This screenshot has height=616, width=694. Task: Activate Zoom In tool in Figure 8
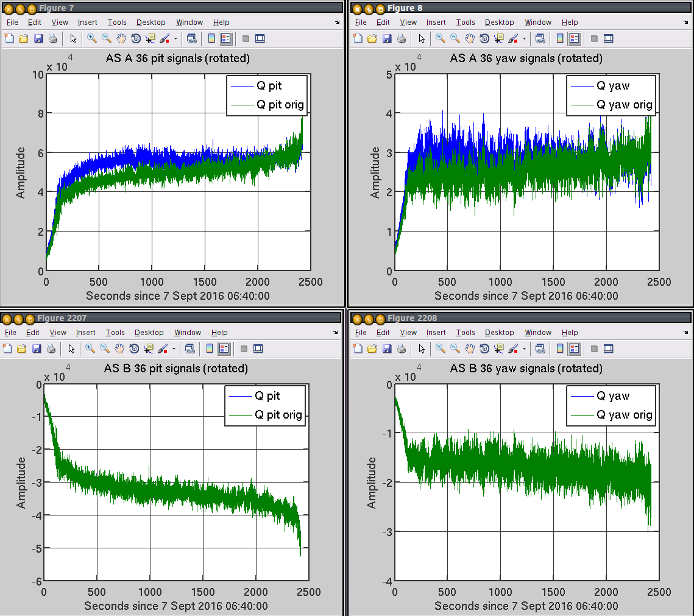tap(441, 39)
